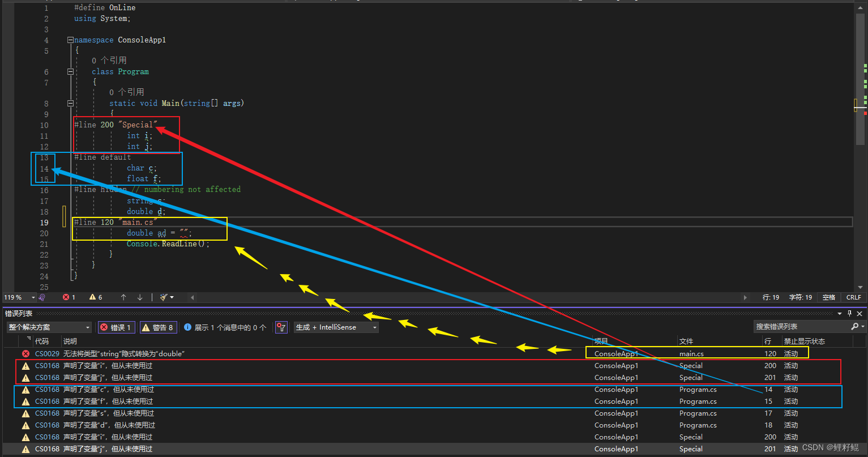Click the warning icon on variable "c" row
868x457 pixels.
pos(25,390)
